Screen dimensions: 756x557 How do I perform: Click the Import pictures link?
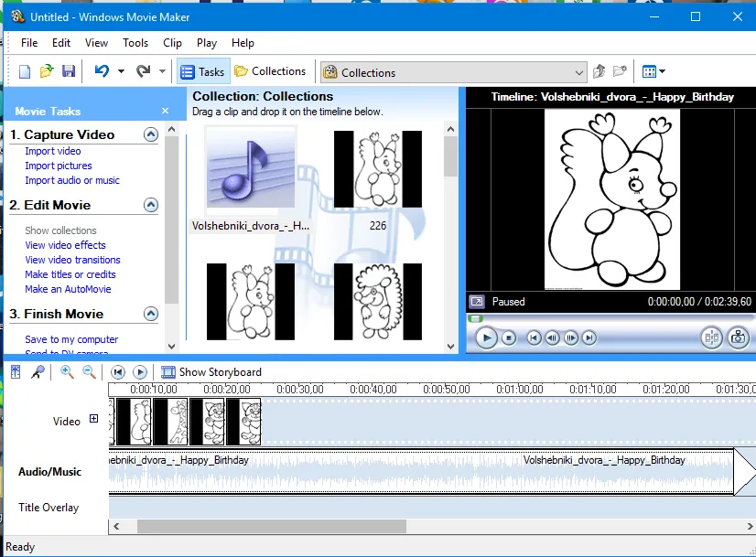click(59, 166)
